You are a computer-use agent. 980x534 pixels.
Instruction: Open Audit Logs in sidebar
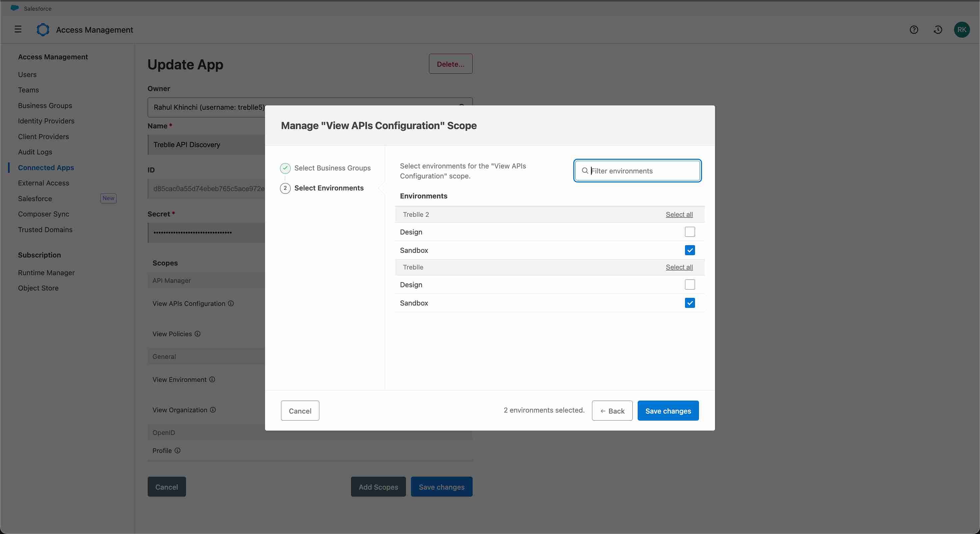(35, 152)
